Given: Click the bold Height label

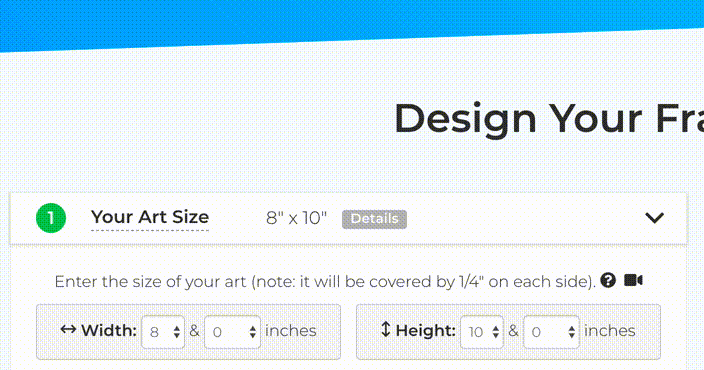Looking at the screenshot, I should pyautogui.click(x=426, y=331).
